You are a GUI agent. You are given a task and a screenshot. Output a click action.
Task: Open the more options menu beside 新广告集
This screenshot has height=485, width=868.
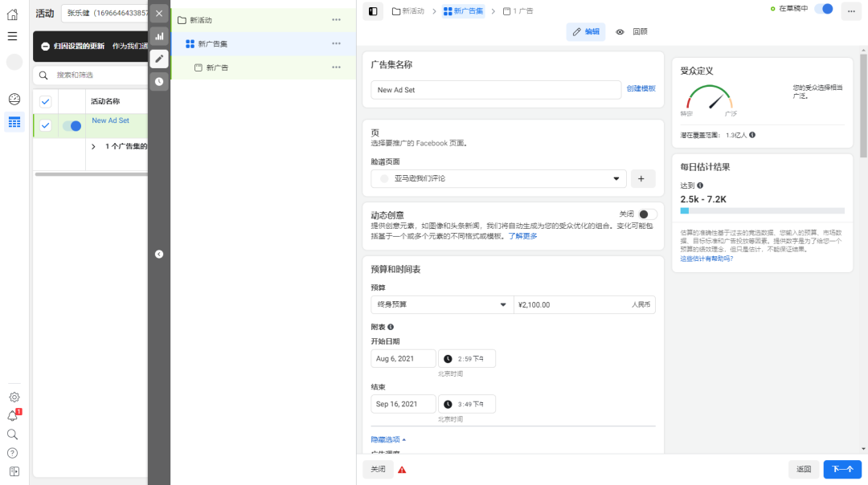tap(336, 43)
